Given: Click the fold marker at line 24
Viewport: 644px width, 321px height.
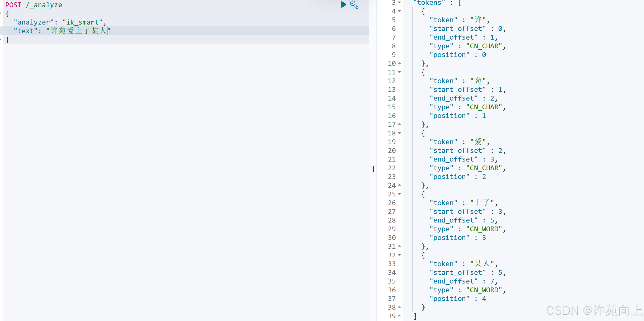Looking at the screenshot, I should pos(399,185).
